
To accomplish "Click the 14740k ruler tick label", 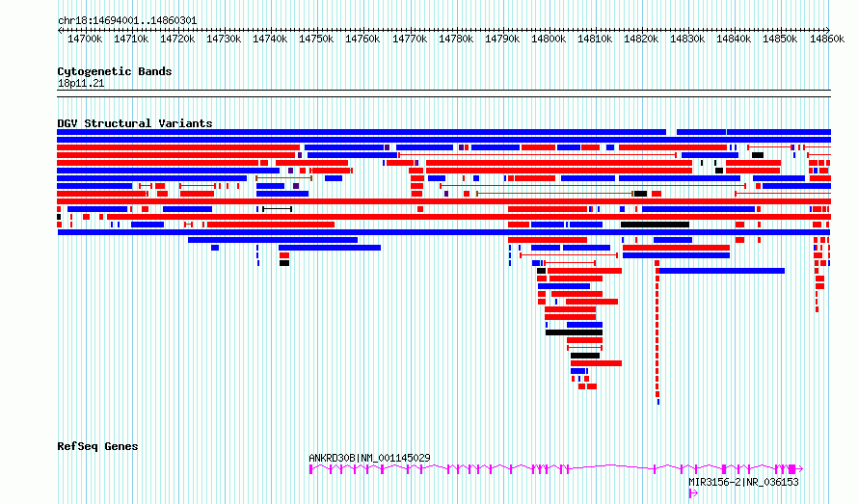I will pos(270,39).
